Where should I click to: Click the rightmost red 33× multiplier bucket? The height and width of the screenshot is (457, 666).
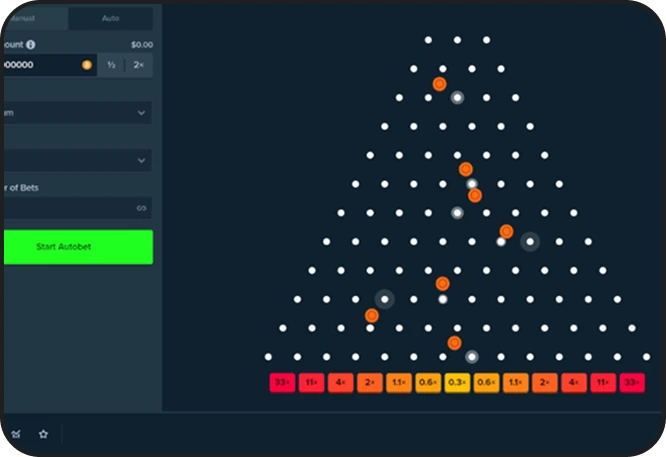coord(632,382)
